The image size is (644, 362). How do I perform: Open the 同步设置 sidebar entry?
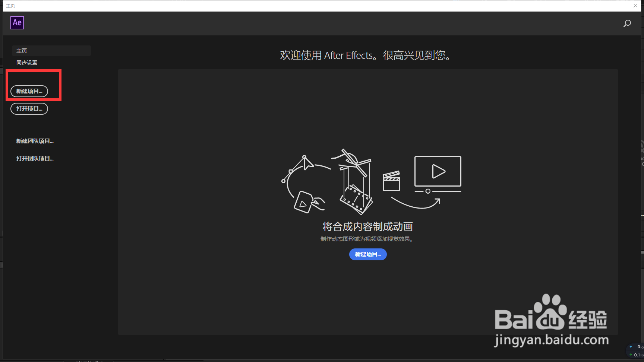click(x=26, y=62)
